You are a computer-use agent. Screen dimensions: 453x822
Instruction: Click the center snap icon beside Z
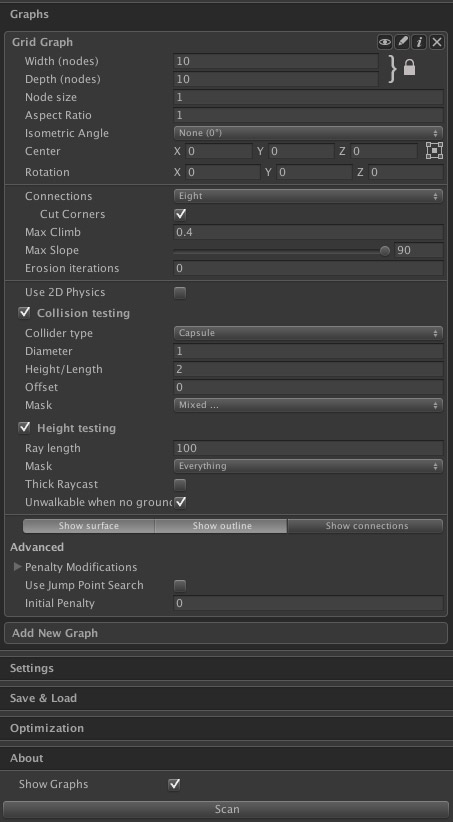click(x=434, y=151)
